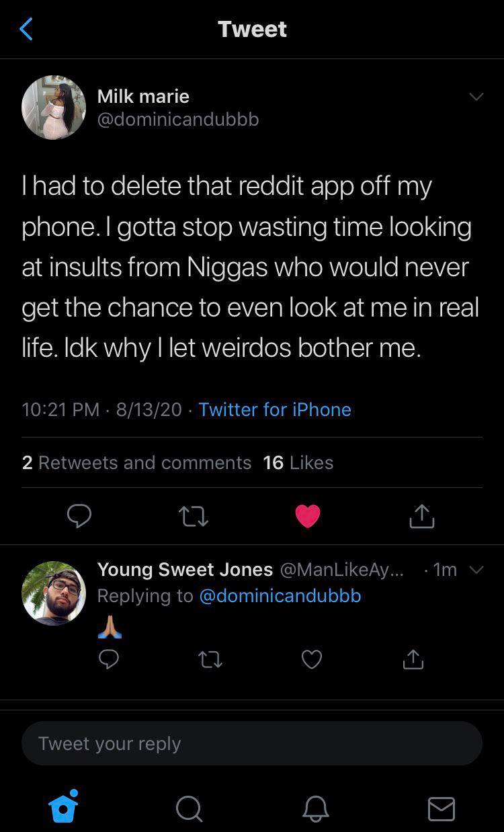Open tweet options chevron for the main tweet
The height and width of the screenshot is (832, 504).
476,97
